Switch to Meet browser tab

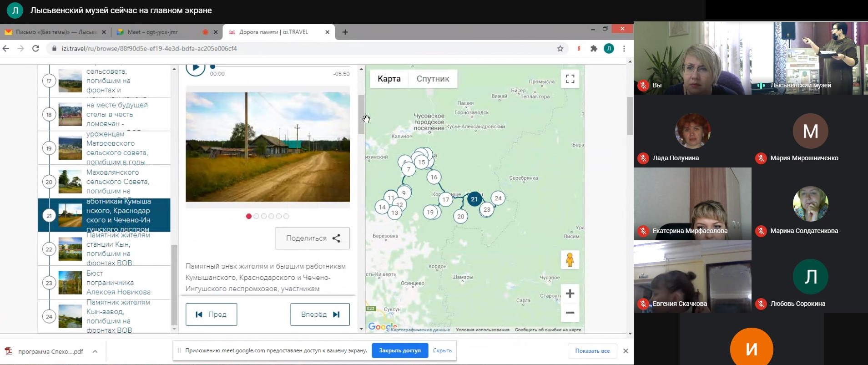[x=152, y=32]
